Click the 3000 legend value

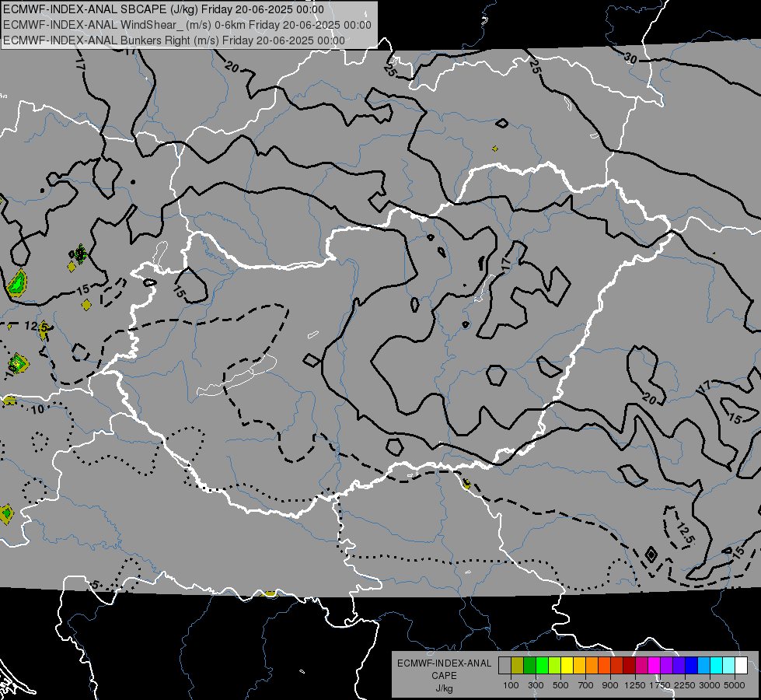(x=710, y=685)
